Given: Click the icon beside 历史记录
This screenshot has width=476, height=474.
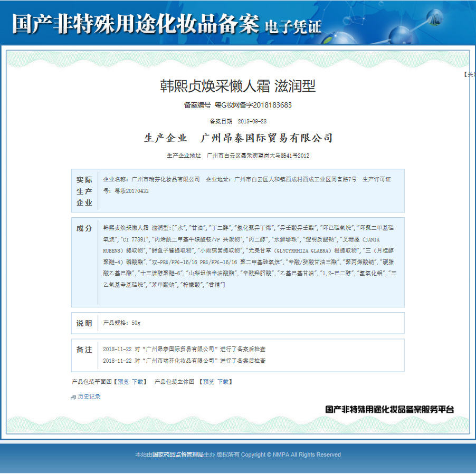Looking at the screenshot, I should [x=73, y=398].
